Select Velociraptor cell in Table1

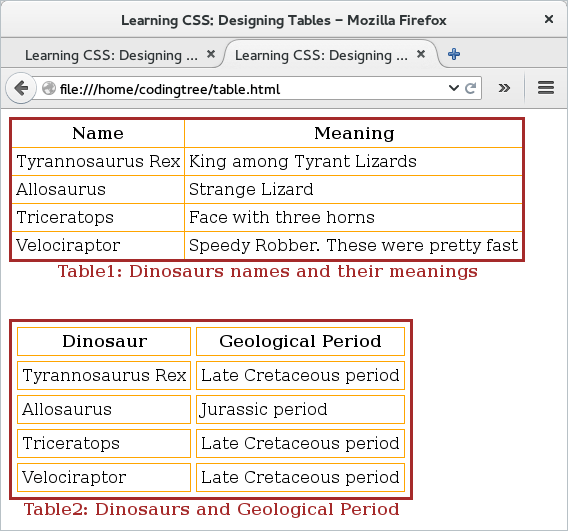98,246
